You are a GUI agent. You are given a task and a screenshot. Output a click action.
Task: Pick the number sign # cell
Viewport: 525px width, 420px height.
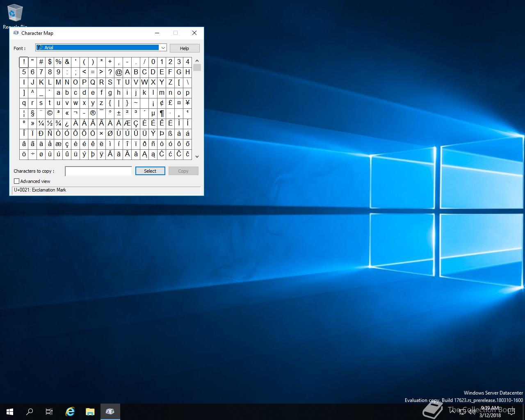[x=41, y=62]
